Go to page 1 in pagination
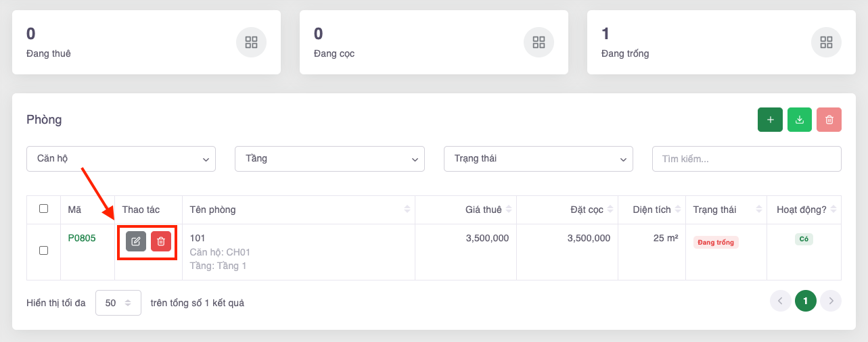The width and height of the screenshot is (868, 342). [805, 301]
